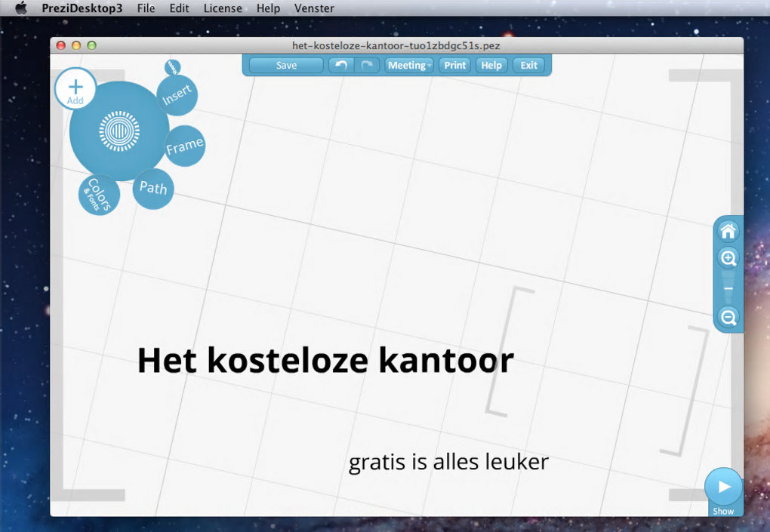Open Colors & Fonts bubble
770x532 pixels.
[99, 195]
